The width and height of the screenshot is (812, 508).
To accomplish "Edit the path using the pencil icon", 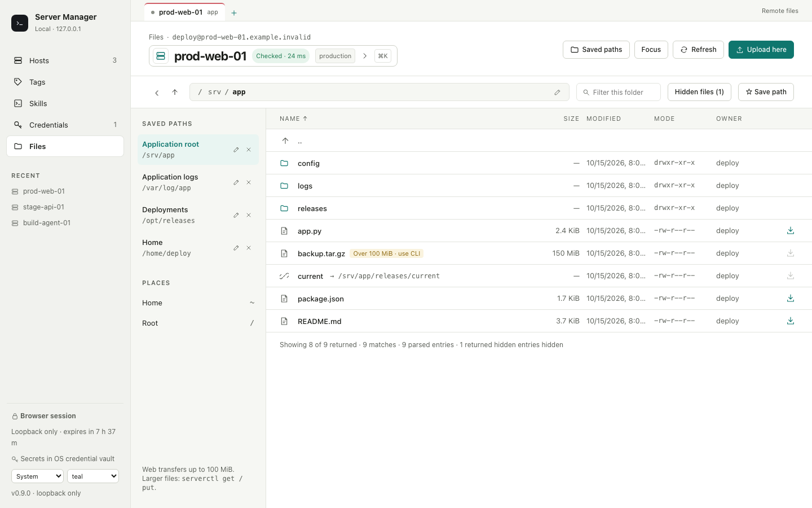I will pos(557,93).
